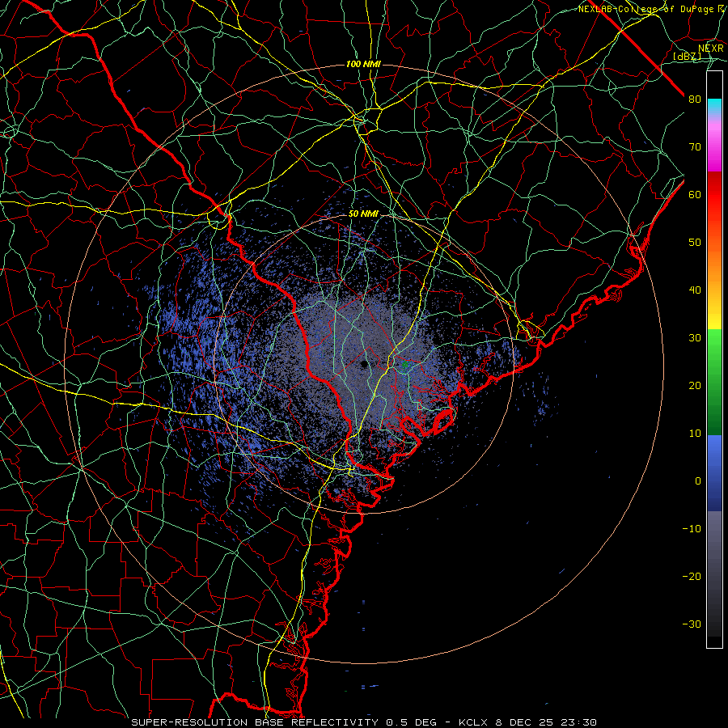Click the small green echo east of the radar

coord(405,365)
